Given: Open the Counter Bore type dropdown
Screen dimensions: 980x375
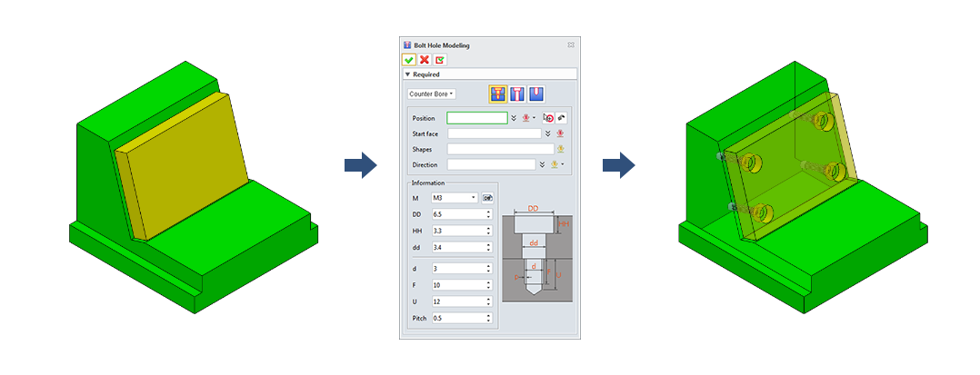Looking at the screenshot, I should (x=431, y=94).
